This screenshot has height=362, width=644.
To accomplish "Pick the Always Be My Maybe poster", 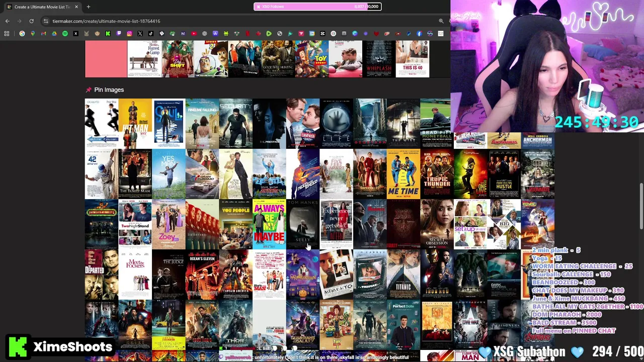I will (x=269, y=224).
